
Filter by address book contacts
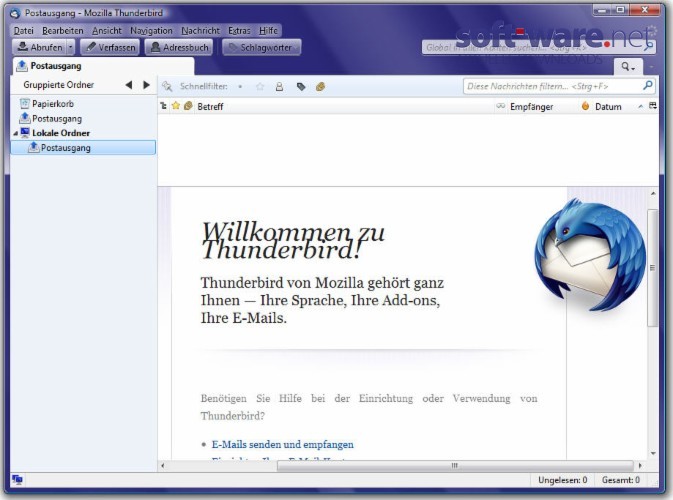pyautogui.click(x=279, y=87)
